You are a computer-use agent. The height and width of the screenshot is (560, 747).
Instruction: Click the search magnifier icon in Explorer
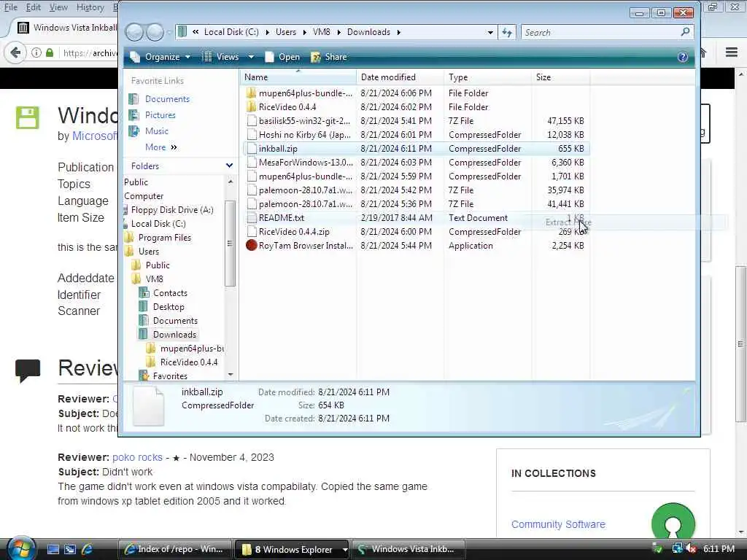pyautogui.click(x=685, y=32)
